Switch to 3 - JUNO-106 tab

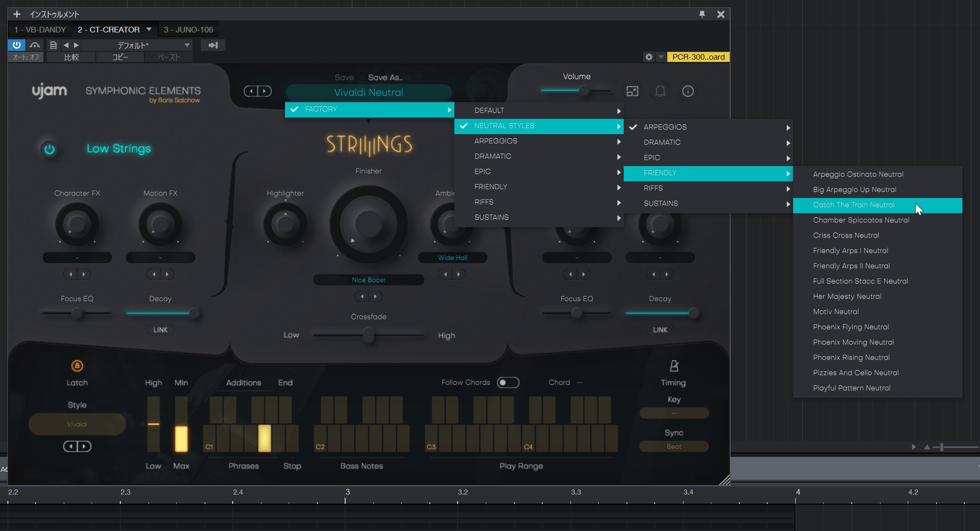tap(188, 29)
